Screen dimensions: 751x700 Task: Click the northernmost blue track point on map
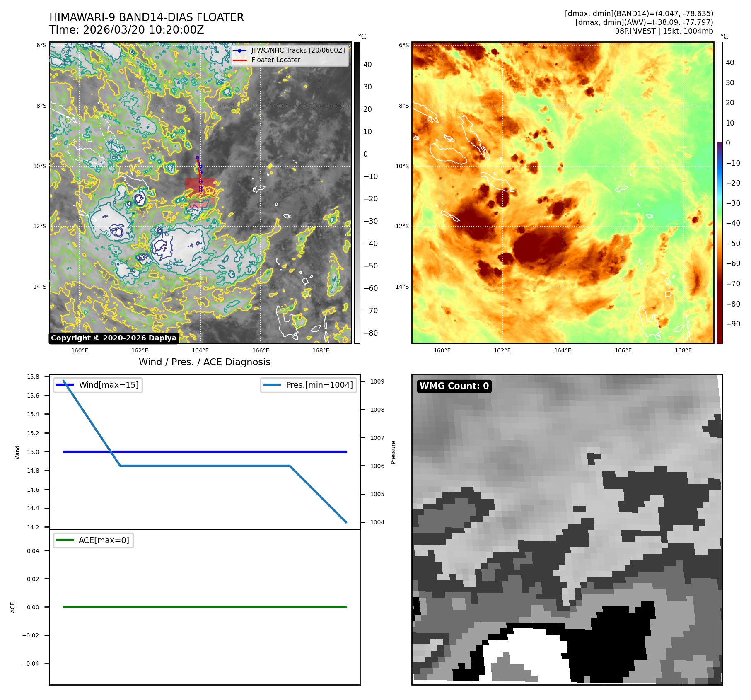(197, 157)
